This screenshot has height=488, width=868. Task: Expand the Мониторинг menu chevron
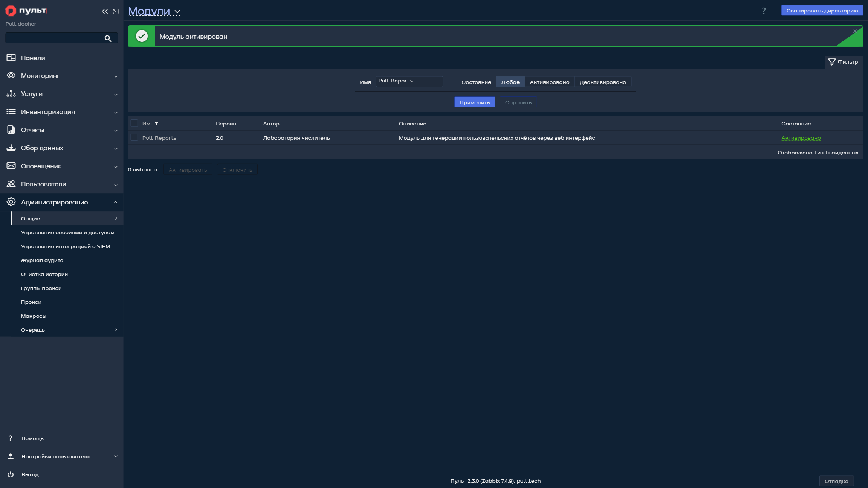point(116,76)
